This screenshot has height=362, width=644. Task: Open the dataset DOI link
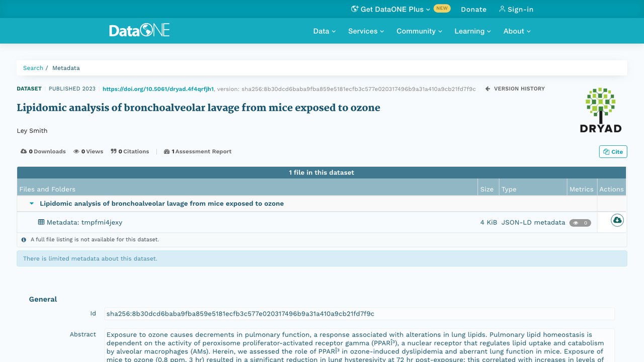(158, 89)
